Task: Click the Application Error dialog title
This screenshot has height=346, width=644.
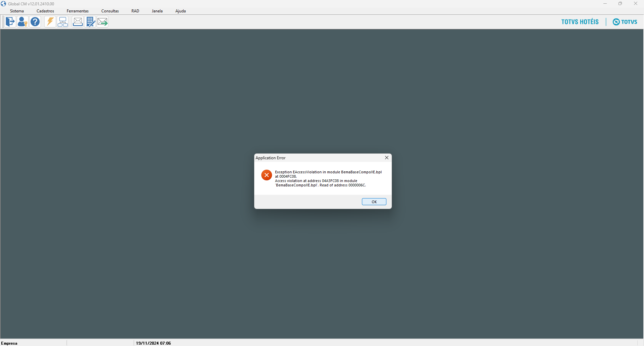Action: click(271, 158)
